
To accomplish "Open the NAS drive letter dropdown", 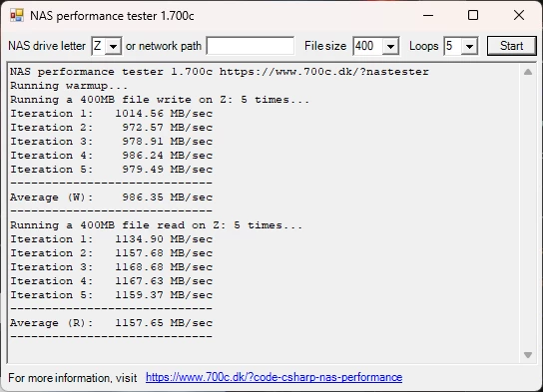I will click(113, 46).
